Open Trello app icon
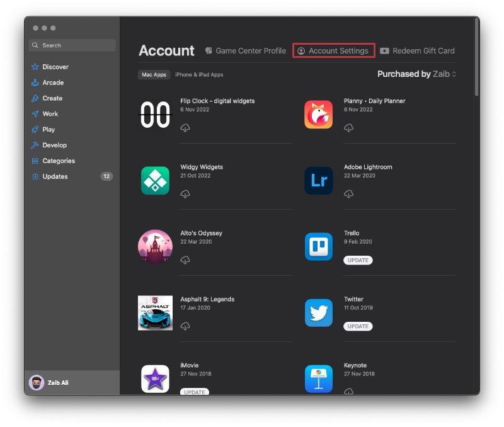Image resolution: width=504 pixels, height=427 pixels. pos(319,246)
